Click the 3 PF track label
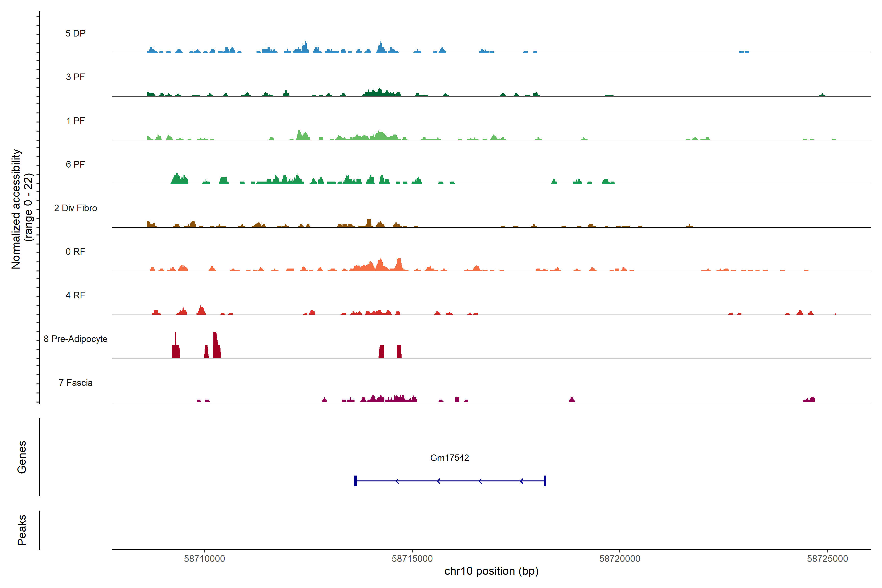 coord(75,77)
